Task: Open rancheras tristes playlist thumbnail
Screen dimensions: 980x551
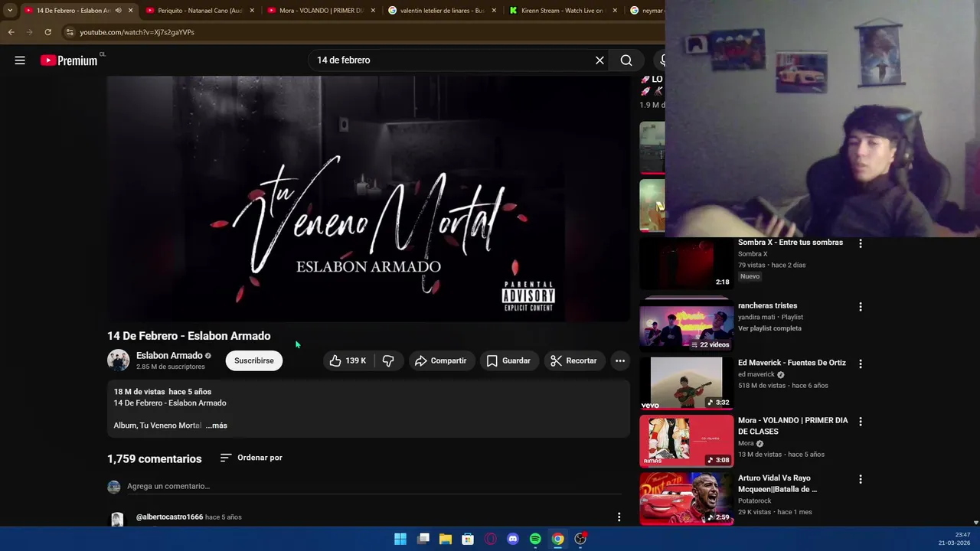Action: click(687, 325)
